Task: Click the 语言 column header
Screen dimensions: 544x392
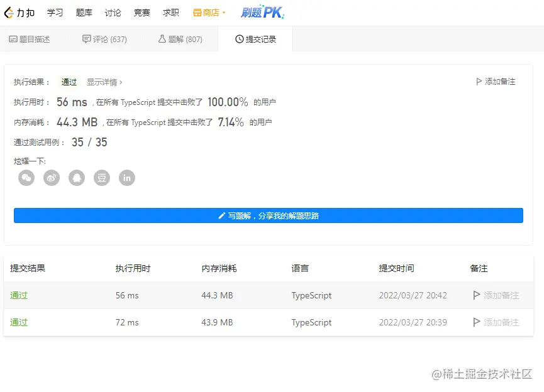Action: [300, 268]
